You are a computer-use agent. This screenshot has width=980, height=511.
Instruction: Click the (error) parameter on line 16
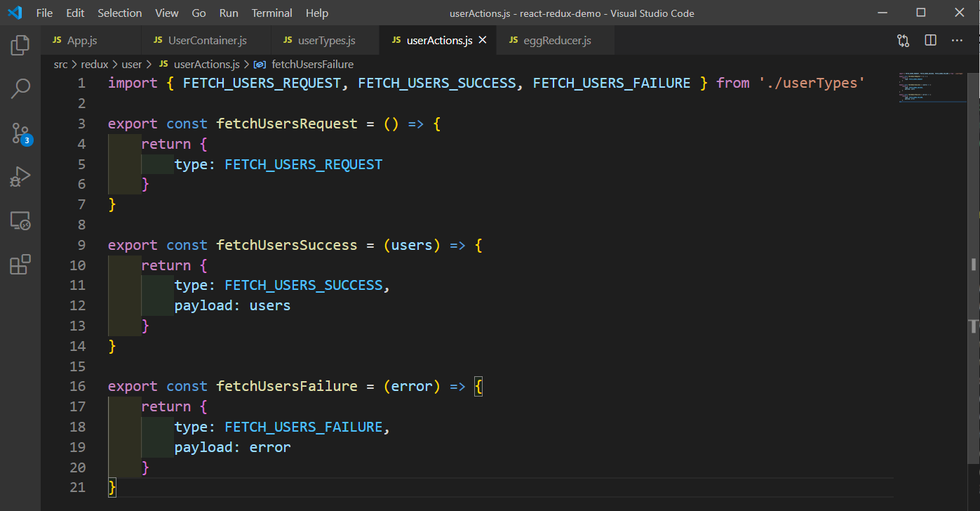412,386
